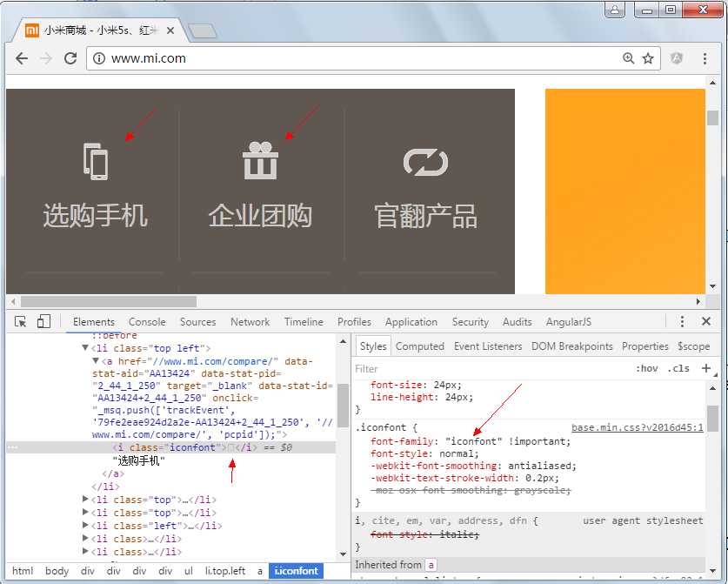Close the 小米商城 browser tab

point(170,30)
